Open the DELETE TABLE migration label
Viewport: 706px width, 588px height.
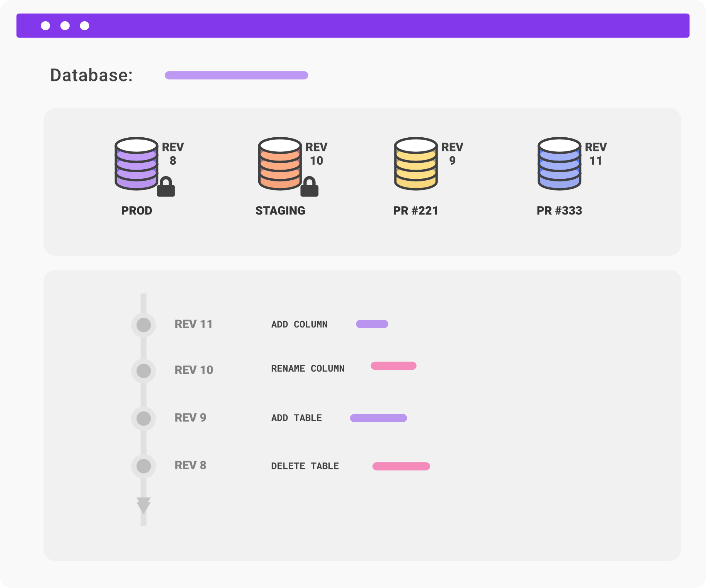point(305,466)
